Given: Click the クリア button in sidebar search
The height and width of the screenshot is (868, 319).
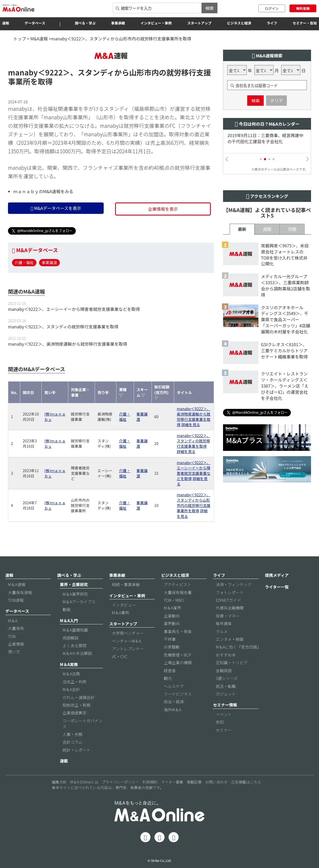Looking at the screenshot, I should pos(276,100).
